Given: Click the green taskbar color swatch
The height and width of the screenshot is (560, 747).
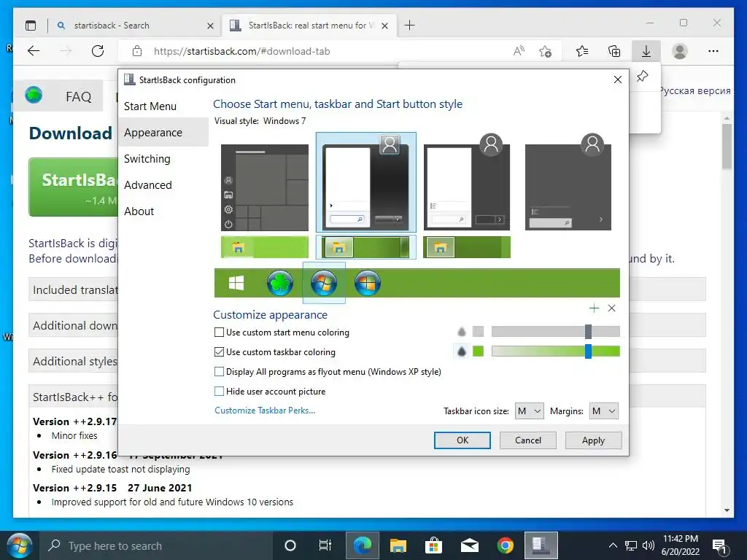Looking at the screenshot, I should [x=478, y=351].
